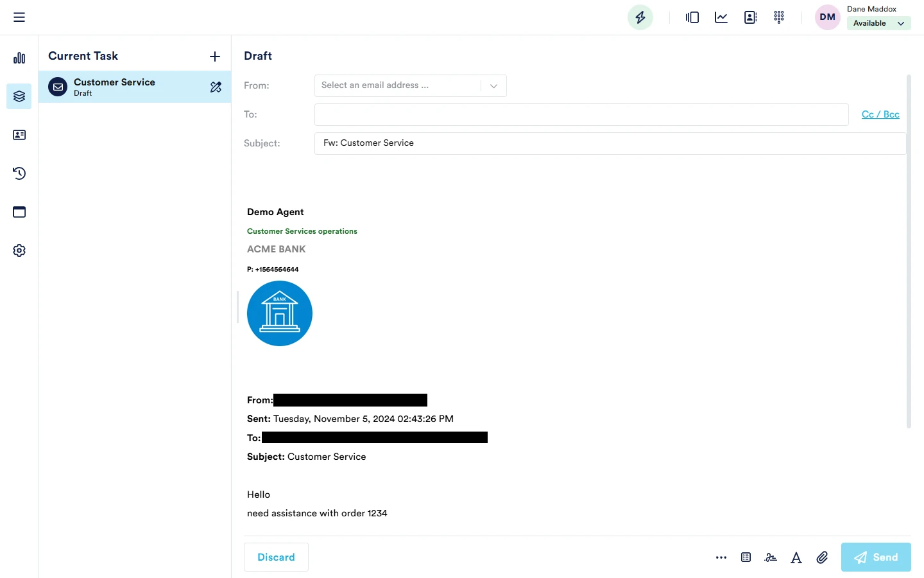924x578 pixels.
Task: Open the Available status dropdown
Action: pos(878,23)
